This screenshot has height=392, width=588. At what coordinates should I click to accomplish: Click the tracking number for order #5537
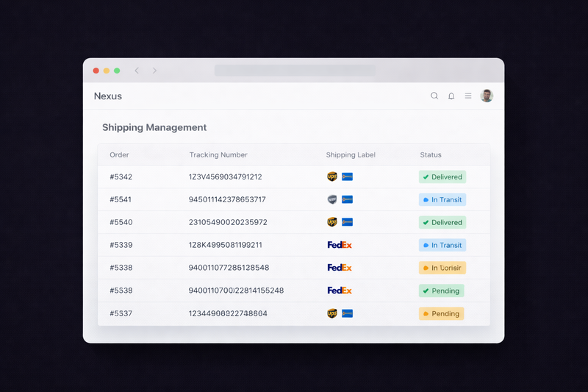click(228, 313)
